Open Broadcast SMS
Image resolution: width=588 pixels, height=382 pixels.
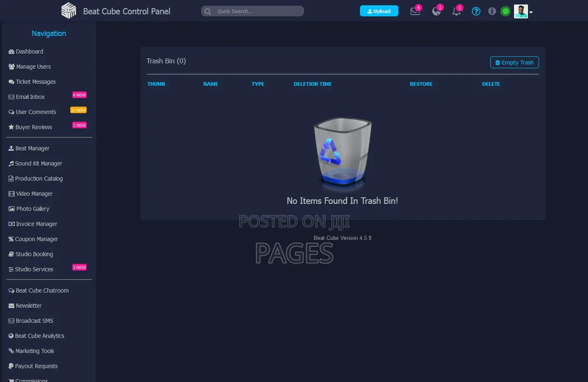pyautogui.click(x=31, y=321)
